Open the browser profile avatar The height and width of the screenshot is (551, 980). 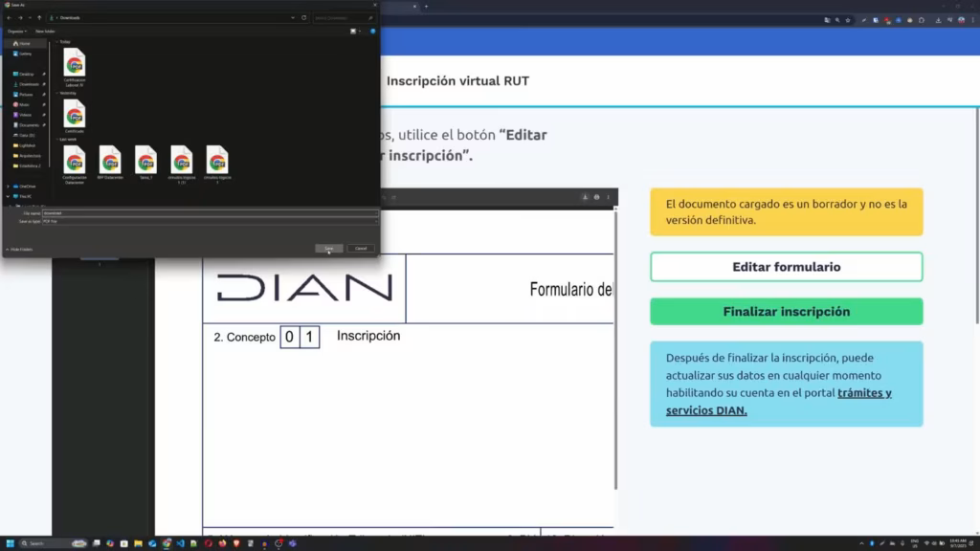(x=961, y=20)
